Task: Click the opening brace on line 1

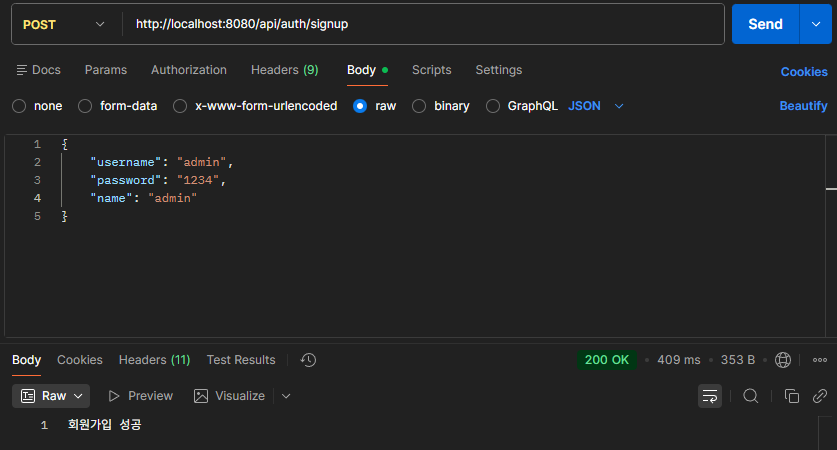Action: point(65,144)
